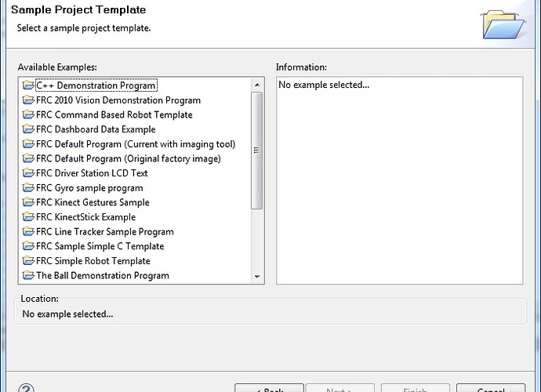Select The Ball Demonstration Program
This screenshot has height=392, width=541.
click(x=103, y=275)
